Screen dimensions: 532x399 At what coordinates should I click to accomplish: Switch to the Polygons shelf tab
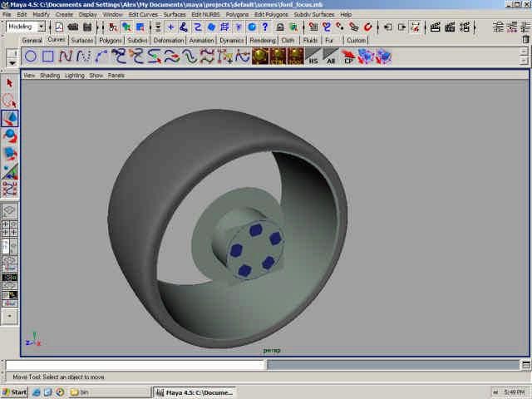pyautogui.click(x=110, y=40)
